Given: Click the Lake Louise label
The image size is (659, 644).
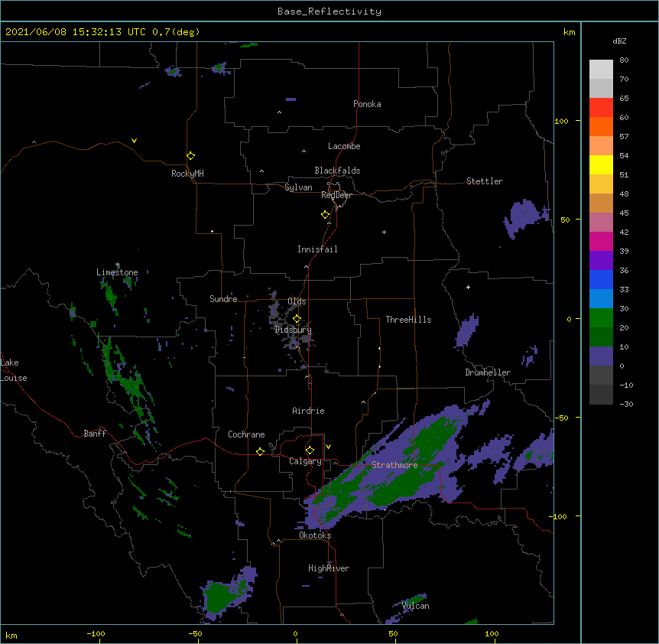Looking at the screenshot, I should click(14, 370).
